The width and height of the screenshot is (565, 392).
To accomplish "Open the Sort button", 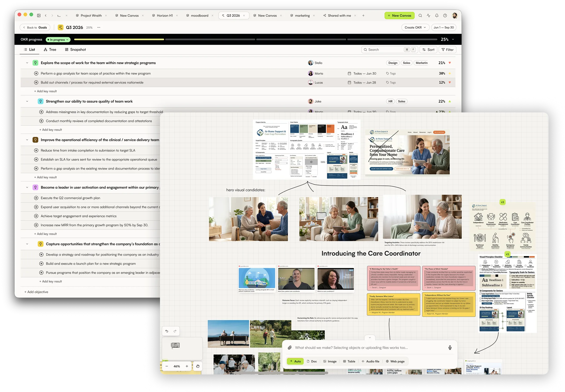I will coord(428,50).
